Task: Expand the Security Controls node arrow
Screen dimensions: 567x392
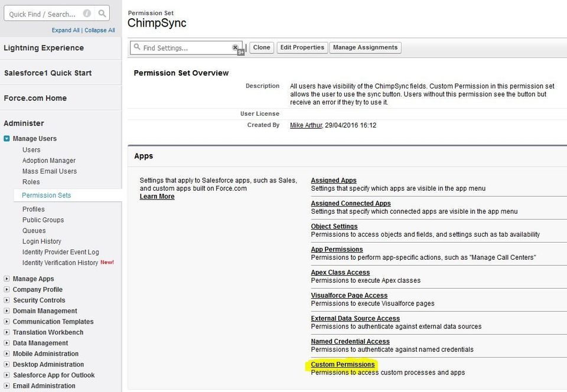Action: click(x=6, y=300)
